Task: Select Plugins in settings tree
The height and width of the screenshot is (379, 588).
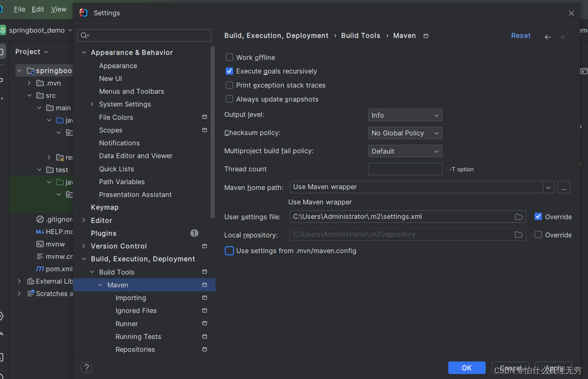Action: click(103, 233)
